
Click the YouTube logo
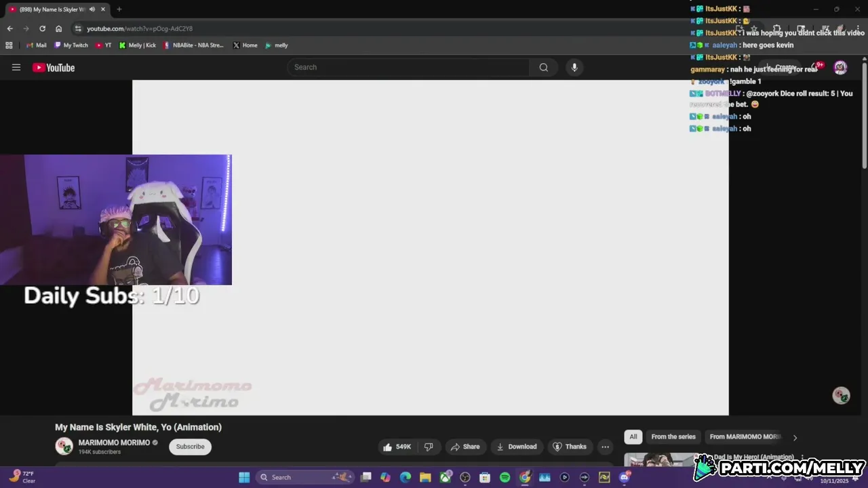[54, 67]
